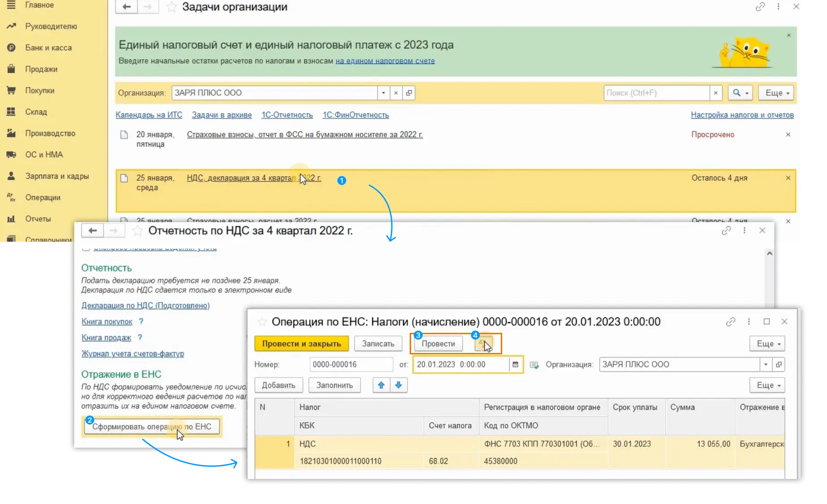
Task: Open organization card in ЕНС operation
Action: pyautogui.click(x=779, y=365)
